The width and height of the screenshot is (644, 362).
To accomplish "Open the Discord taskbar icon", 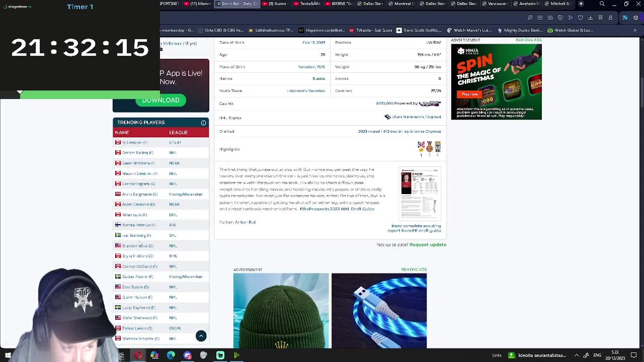I will pyautogui.click(x=188, y=355).
